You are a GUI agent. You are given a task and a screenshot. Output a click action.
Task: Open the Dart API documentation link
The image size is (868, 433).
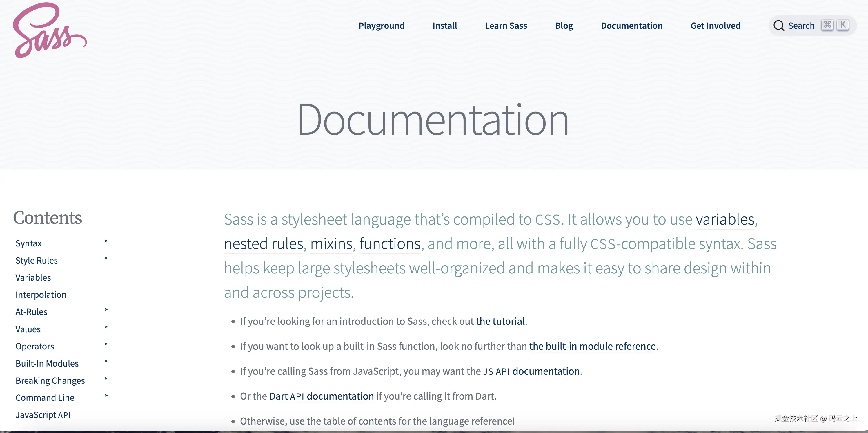321,396
